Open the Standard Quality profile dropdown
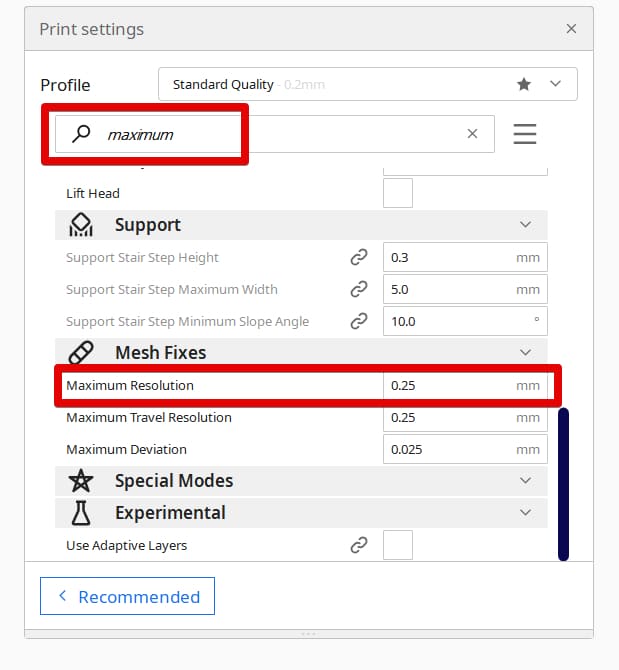Screen dimensions: 619x670 (x=368, y=84)
